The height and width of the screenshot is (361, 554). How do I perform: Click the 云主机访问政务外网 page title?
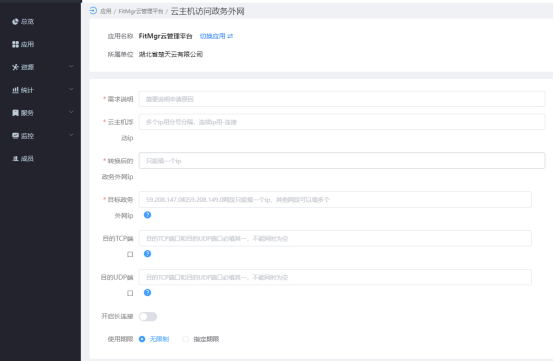pos(207,11)
